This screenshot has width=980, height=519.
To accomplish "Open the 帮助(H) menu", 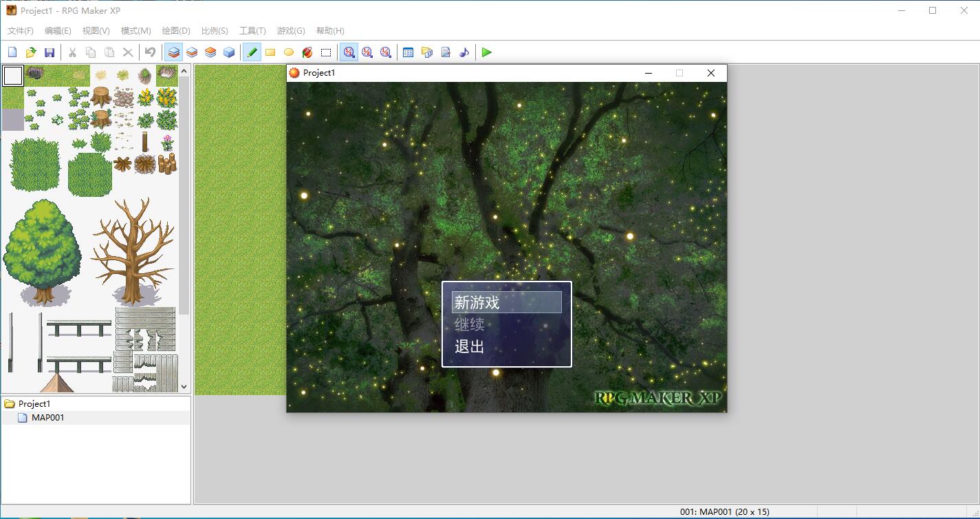I will click(x=330, y=31).
